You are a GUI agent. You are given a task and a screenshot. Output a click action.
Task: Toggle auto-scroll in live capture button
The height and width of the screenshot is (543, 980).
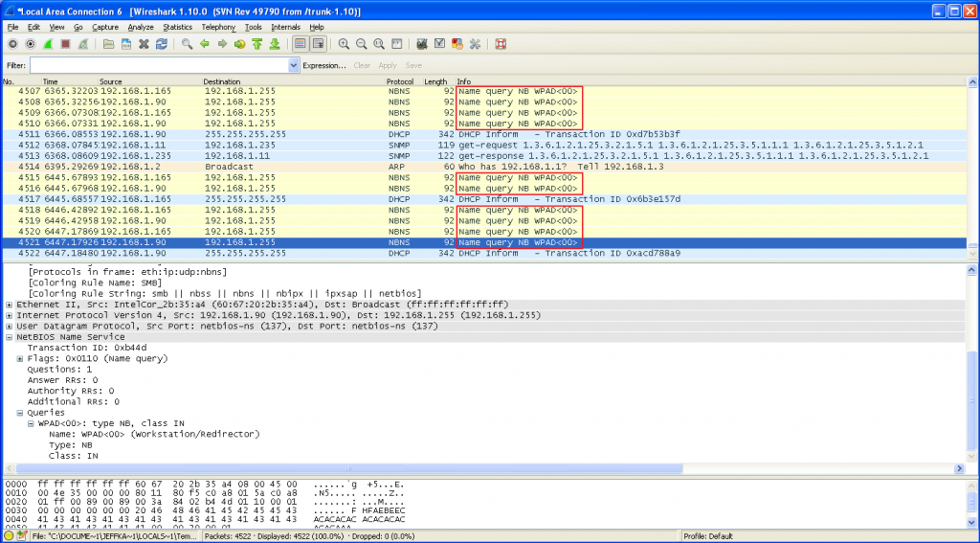click(318, 44)
